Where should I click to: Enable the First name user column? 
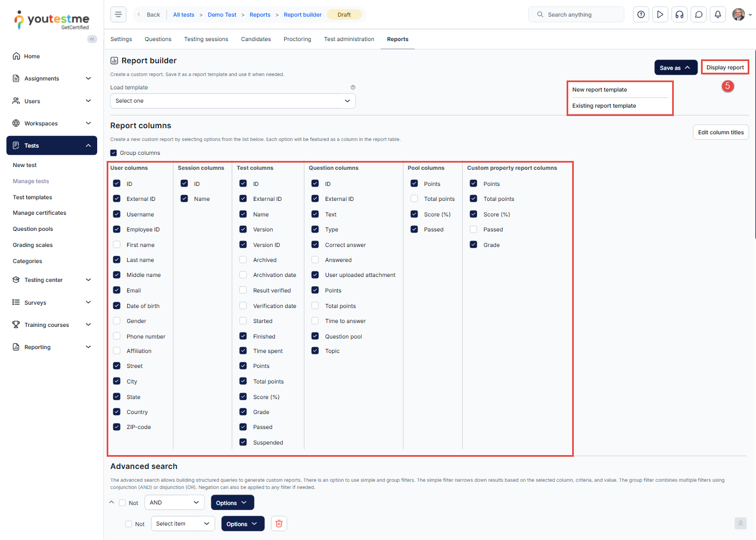click(117, 245)
